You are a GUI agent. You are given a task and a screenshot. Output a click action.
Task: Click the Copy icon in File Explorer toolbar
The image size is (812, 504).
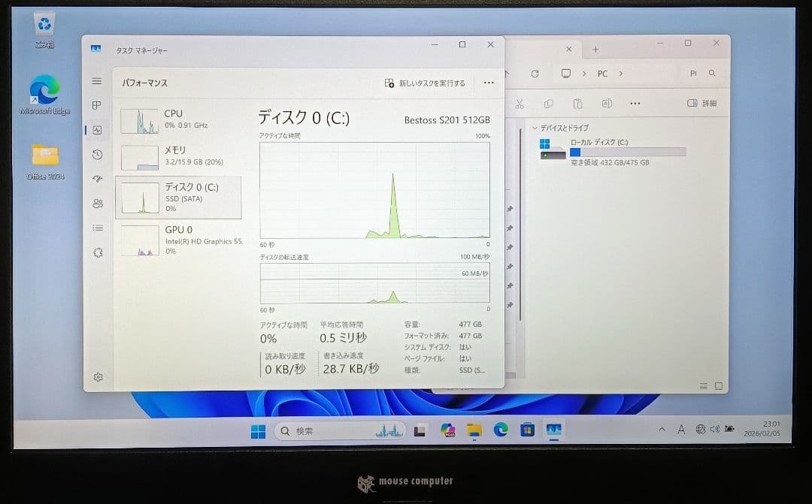click(x=548, y=104)
